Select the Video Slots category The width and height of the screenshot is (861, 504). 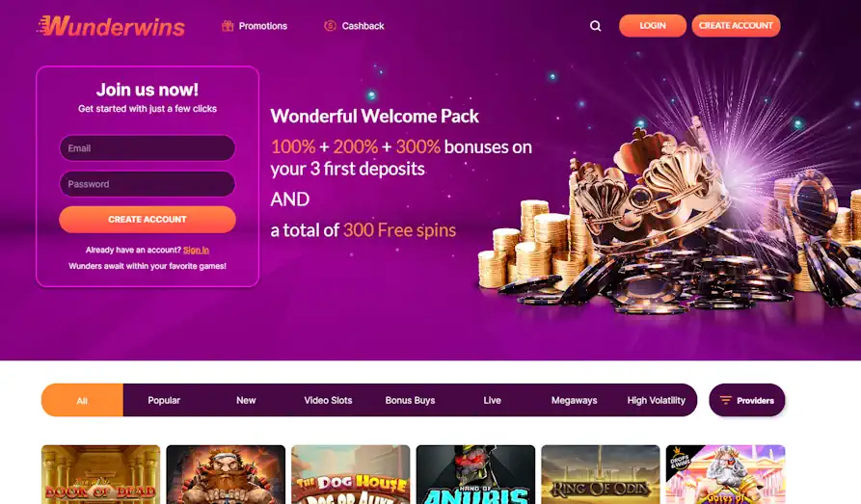click(328, 400)
